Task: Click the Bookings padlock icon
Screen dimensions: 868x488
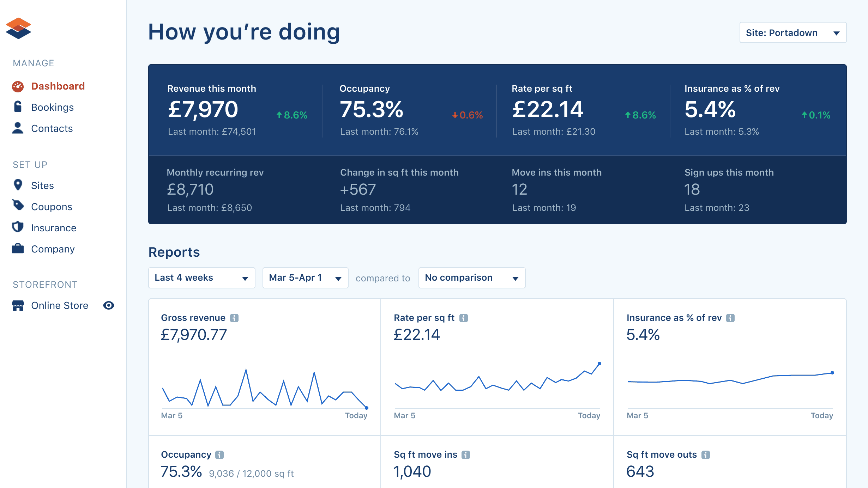Action: tap(18, 106)
